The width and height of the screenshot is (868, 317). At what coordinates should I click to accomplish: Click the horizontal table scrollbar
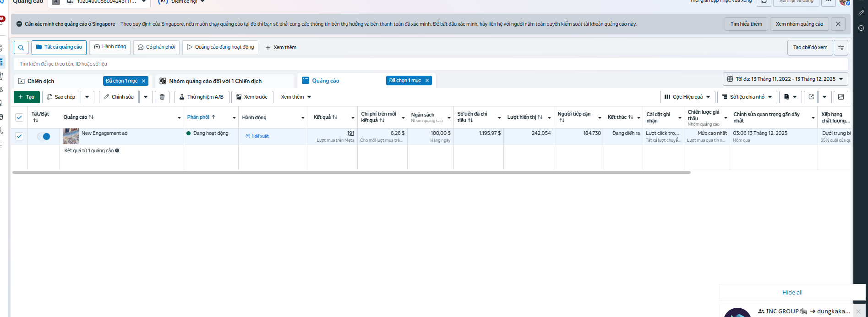click(x=351, y=172)
